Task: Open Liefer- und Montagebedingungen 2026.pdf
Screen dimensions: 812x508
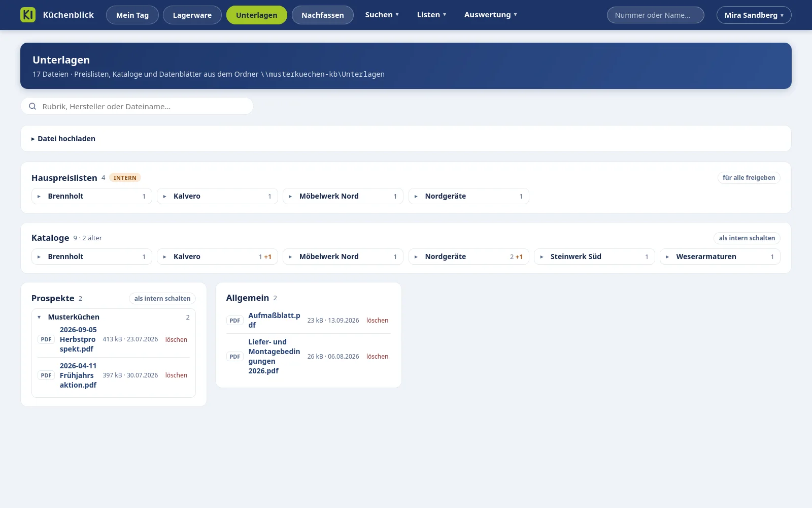Action: [x=274, y=357]
